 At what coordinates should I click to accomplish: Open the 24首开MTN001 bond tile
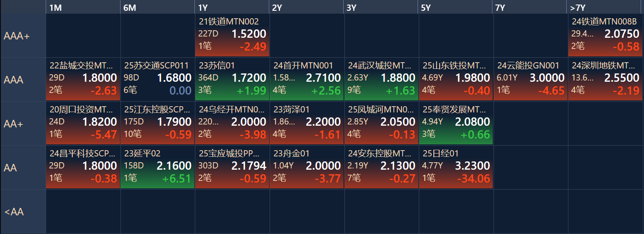(307, 80)
